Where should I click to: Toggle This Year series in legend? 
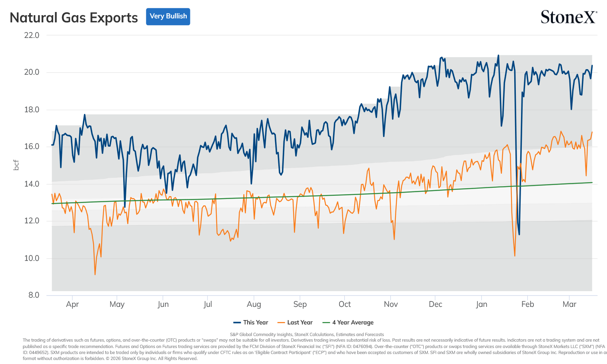251,322
